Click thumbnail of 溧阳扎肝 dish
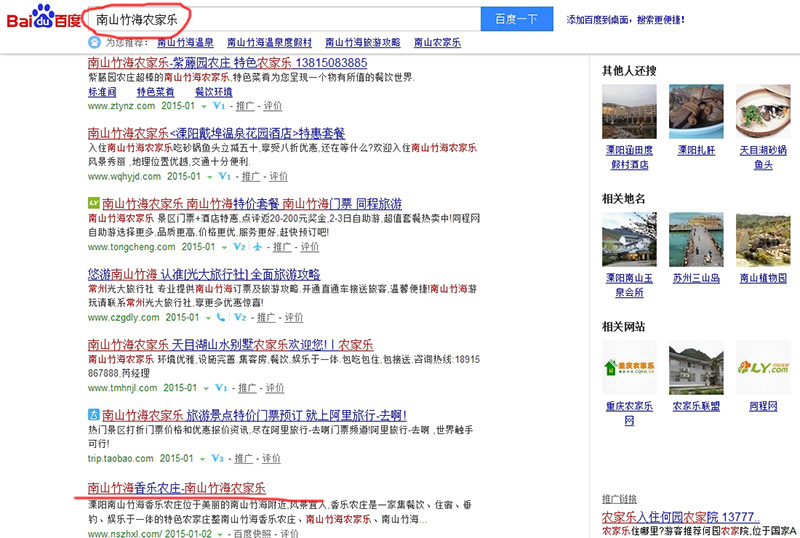Image resolution: width=800 pixels, height=538 pixels. (x=696, y=112)
